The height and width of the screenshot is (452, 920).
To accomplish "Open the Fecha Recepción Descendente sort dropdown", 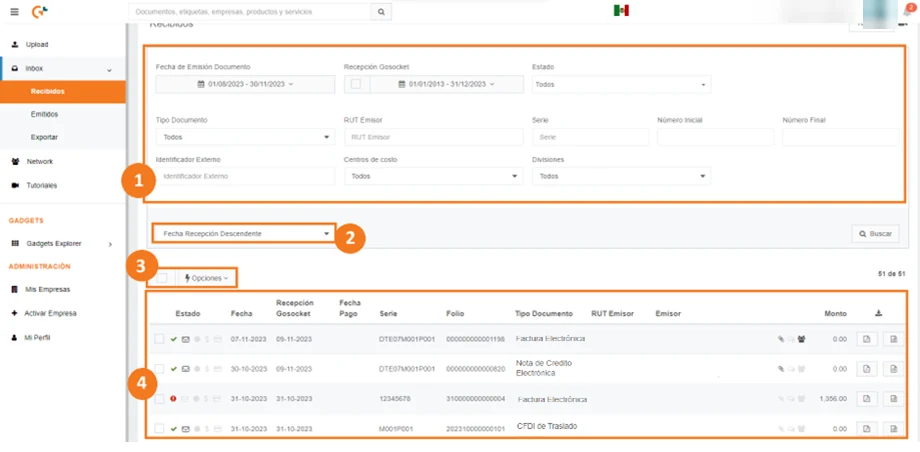I will (x=245, y=234).
